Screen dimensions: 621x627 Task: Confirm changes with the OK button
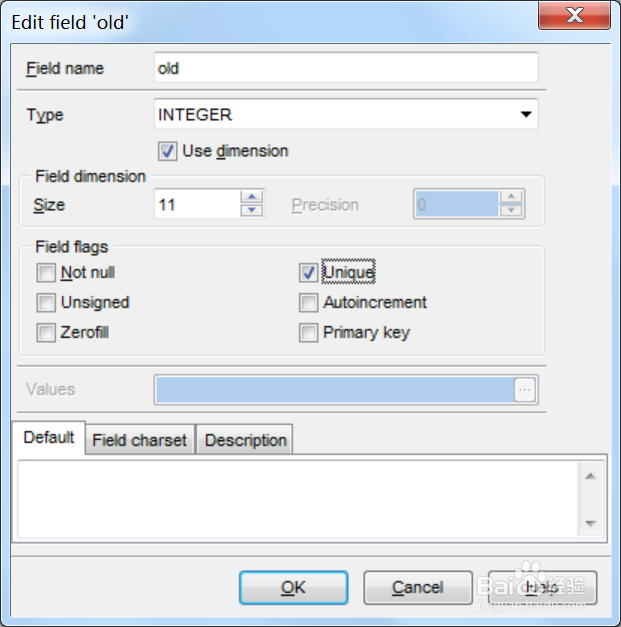pyautogui.click(x=294, y=587)
